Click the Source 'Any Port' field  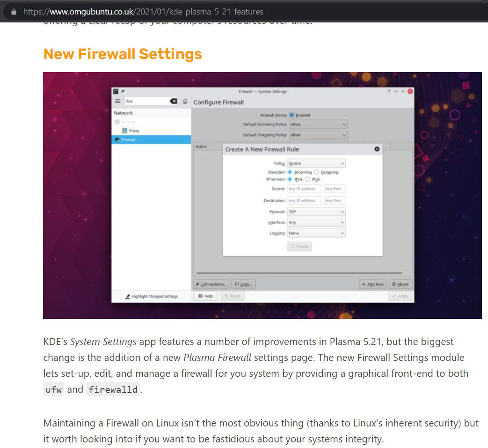coord(335,189)
